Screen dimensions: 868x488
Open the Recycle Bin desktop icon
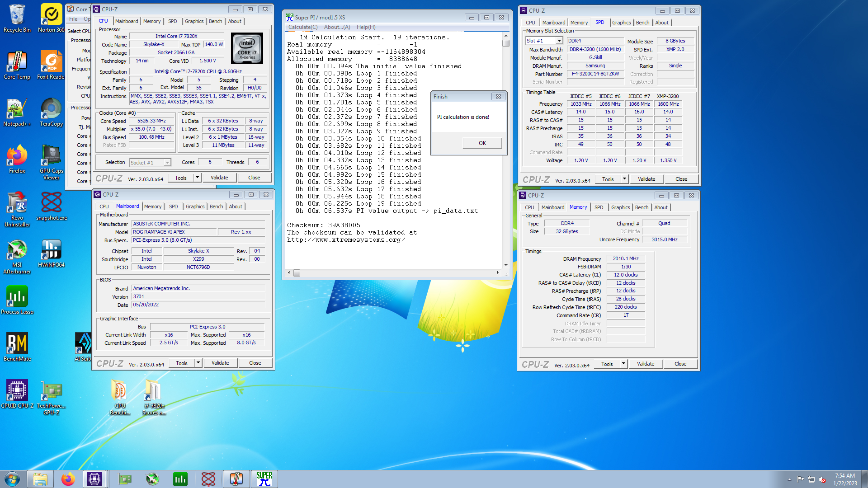17,18
